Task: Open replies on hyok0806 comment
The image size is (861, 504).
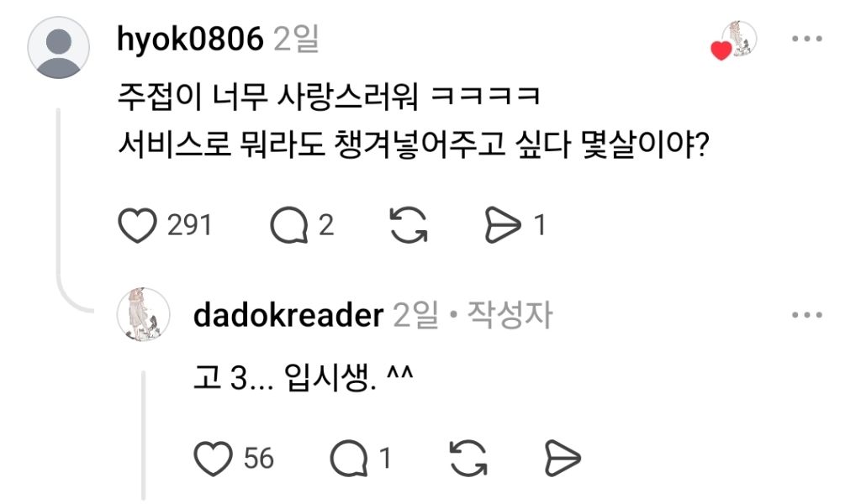Action: tap(289, 225)
